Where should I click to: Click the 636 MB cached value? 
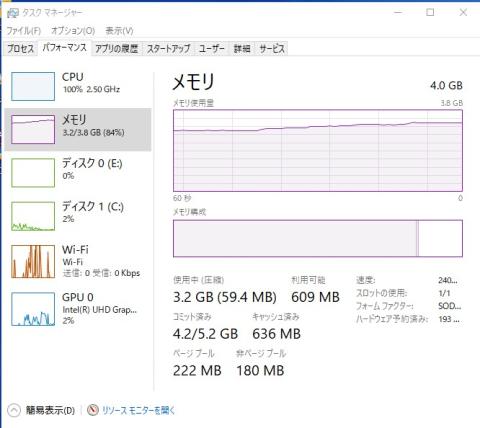point(276,334)
